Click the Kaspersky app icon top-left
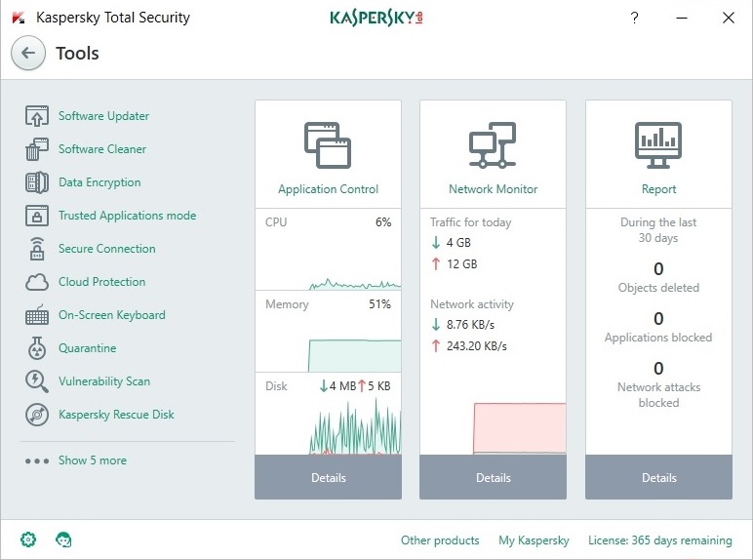Image resolution: width=753 pixels, height=560 pixels. (x=19, y=18)
